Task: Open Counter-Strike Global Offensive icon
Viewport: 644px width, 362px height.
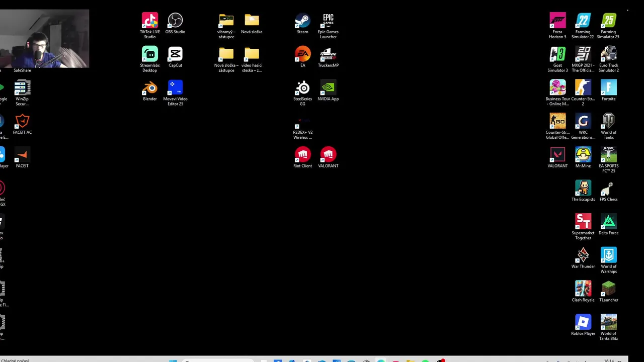Action: pos(557,121)
